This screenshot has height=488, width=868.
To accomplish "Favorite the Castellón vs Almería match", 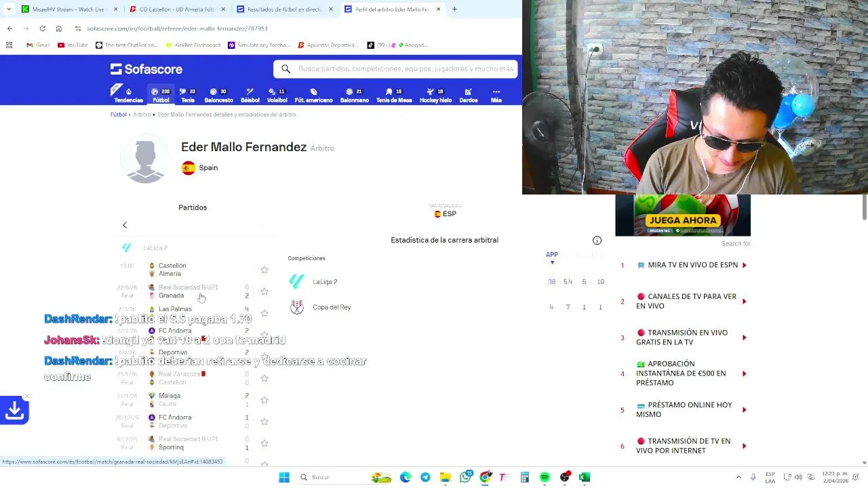I will coord(264,270).
